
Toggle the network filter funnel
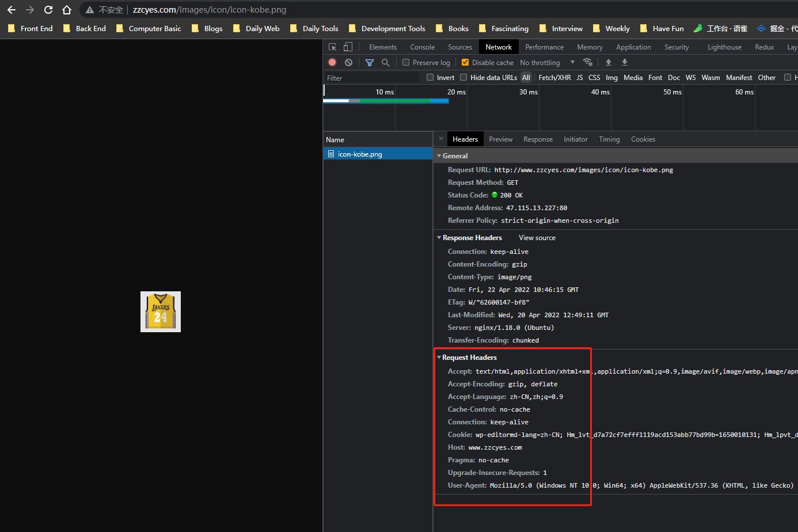point(370,62)
